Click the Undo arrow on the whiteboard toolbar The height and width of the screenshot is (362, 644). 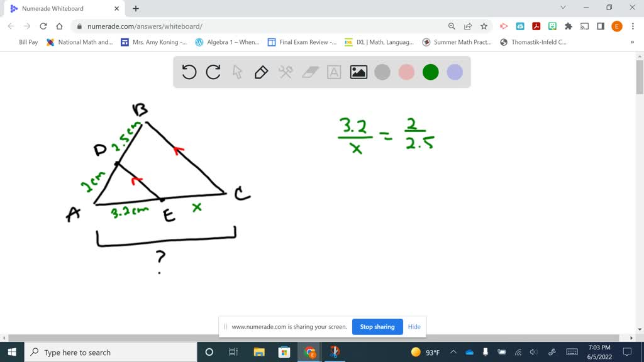[x=189, y=72]
